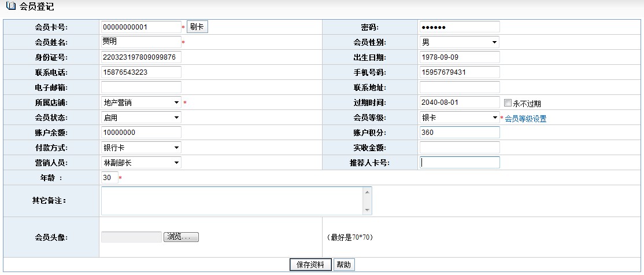Click the 浏览 browse button for avatar
This screenshot has height=275, width=644.
(182, 237)
